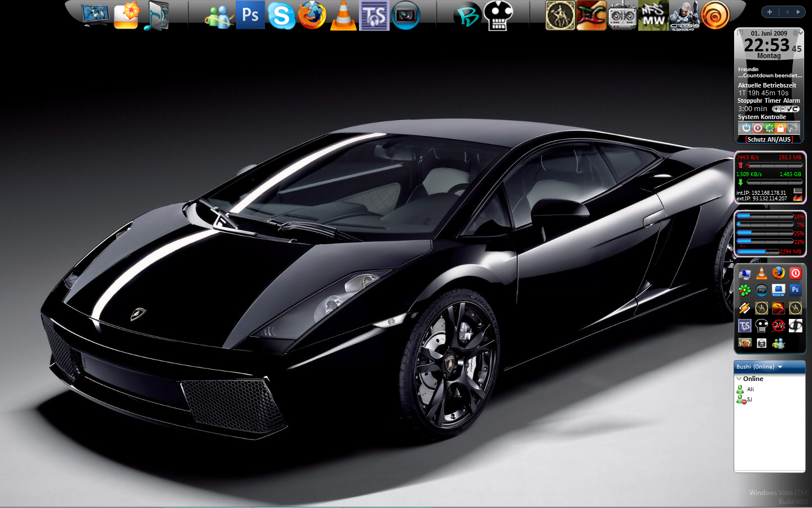The width and height of the screenshot is (812, 508).
Task: Open the TeamSpeak icon in the dock
Action: (x=374, y=16)
